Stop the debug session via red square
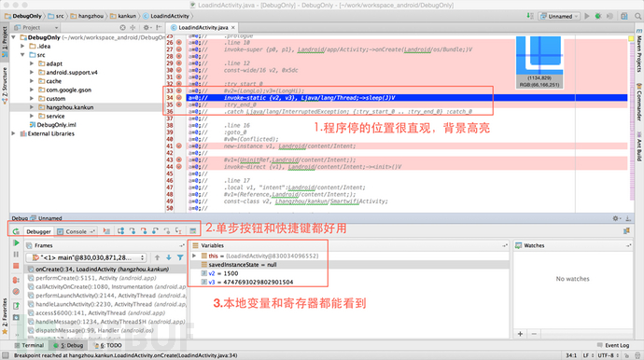The image size is (644, 360). tap(16, 266)
